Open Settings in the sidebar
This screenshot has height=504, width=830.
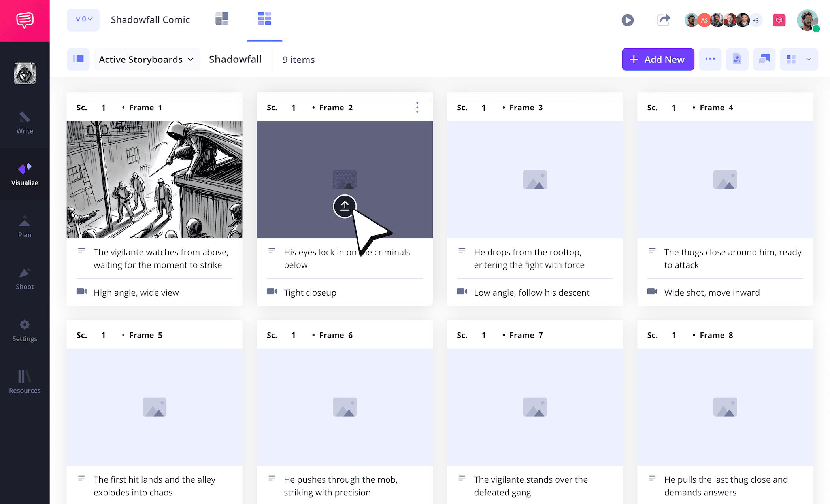pyautogui.click(x=25, y=330)
